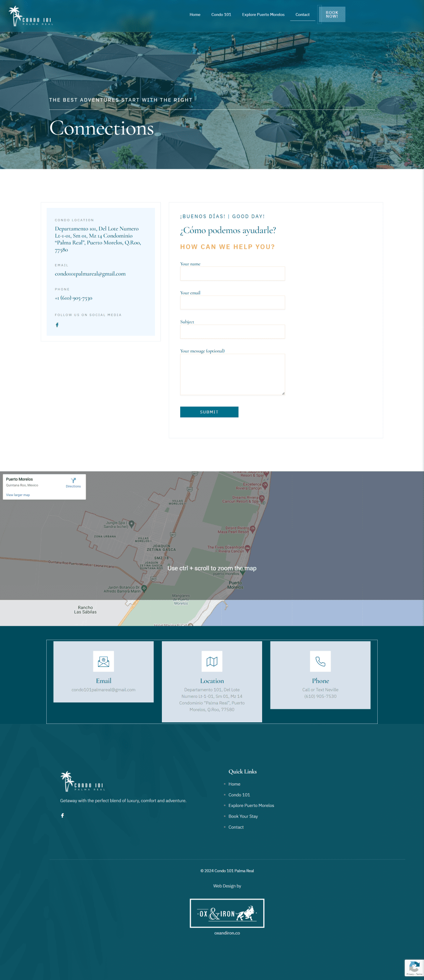Viewport: 424px width, 980px height.
Task: Go to Explore Puerto Morelos in navigation
Action: (x=263, y=15)
